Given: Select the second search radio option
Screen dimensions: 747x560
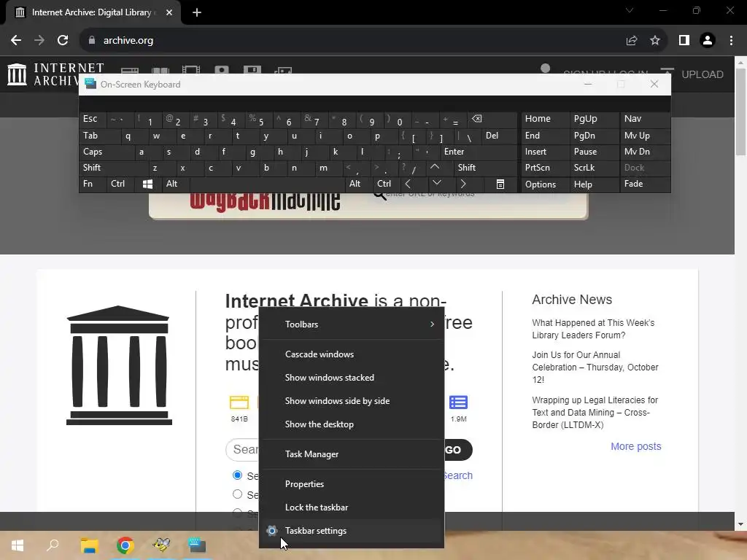Looking at the screenshot, I should [237, 494].
